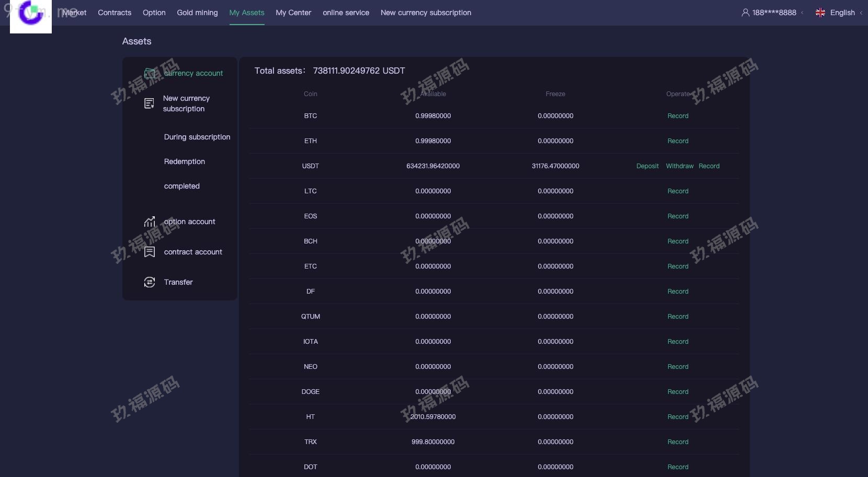This screenshot has width=868, height=477.
Task: Switch to the Contracts tab
Action: click(x=115, y=13)
